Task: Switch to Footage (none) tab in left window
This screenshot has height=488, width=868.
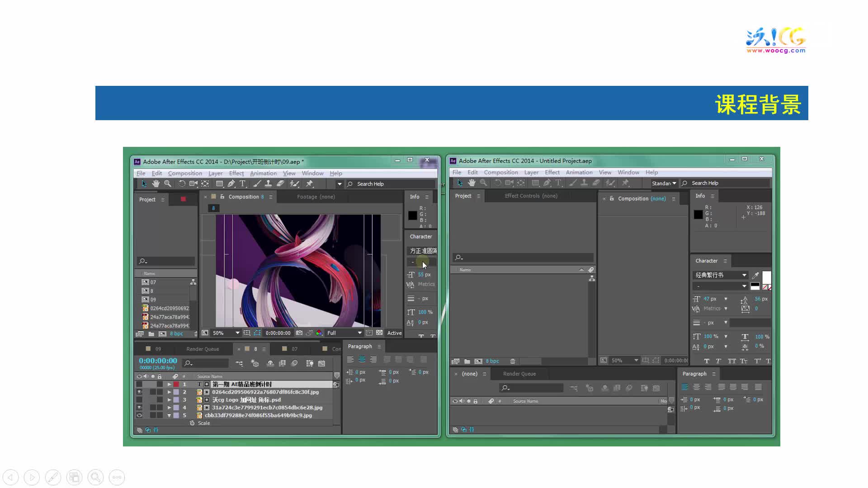Action: click(316, 197)
